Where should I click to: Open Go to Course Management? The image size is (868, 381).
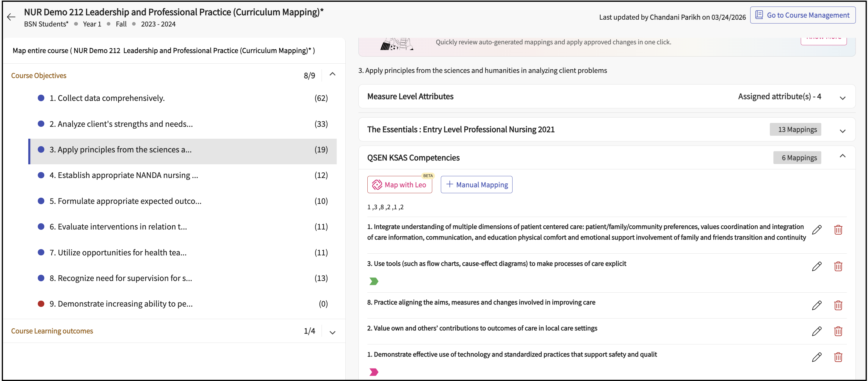(x=803, y=15)
